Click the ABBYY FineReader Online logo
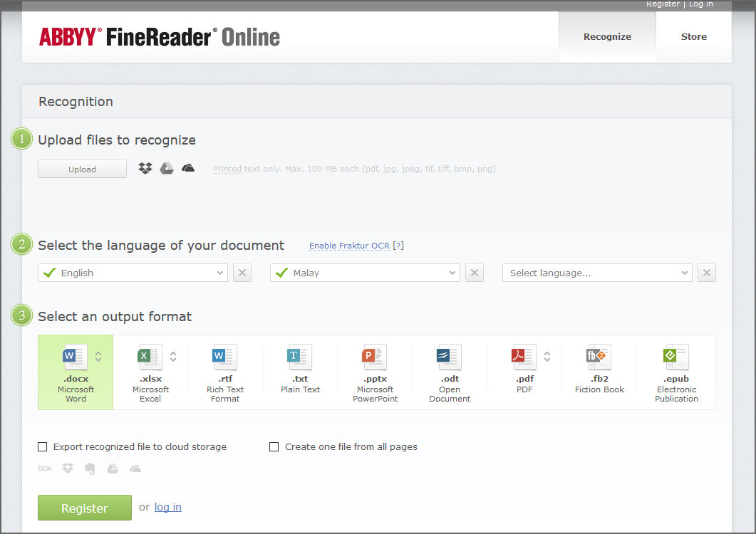 tap(160, 37)
